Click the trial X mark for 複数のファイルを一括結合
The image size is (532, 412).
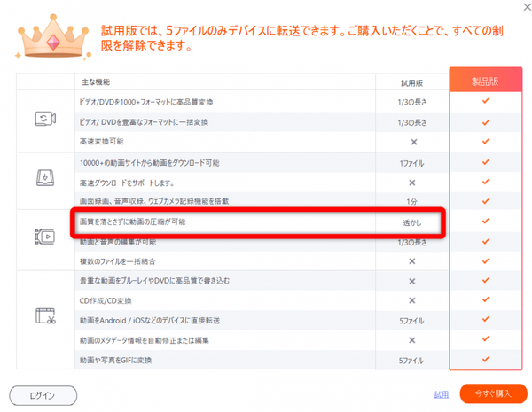(x=412, y=261)
